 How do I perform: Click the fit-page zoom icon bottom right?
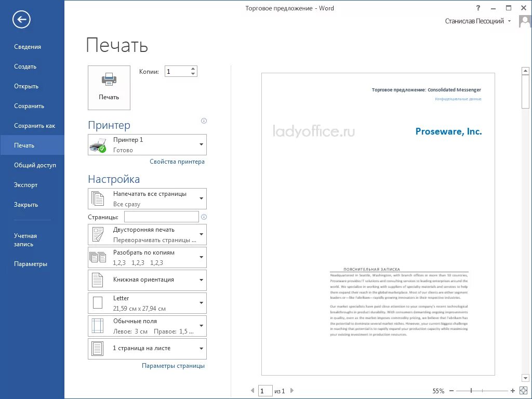click(522, 391)
